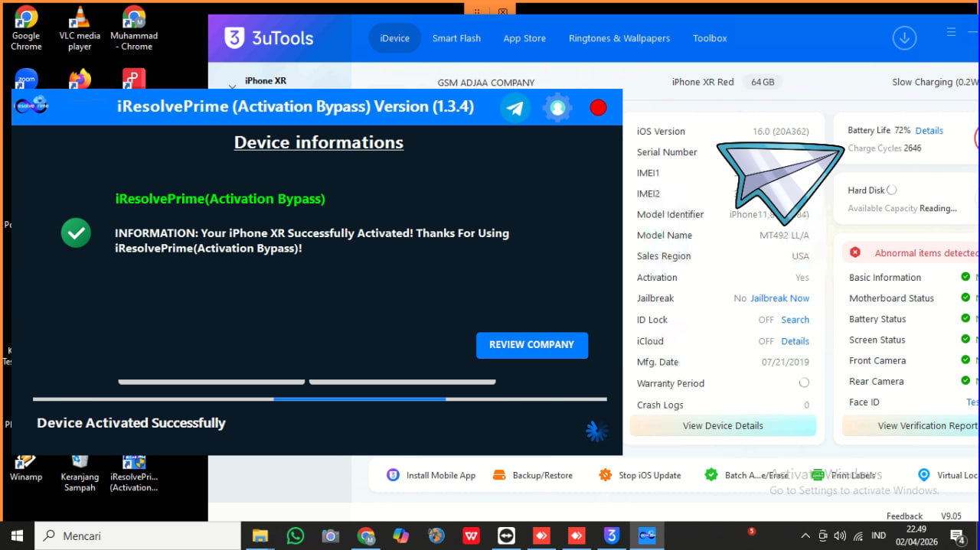Open the 3uTools hamburger menu icon
This screenshot has width=980, height=550.
951,32
